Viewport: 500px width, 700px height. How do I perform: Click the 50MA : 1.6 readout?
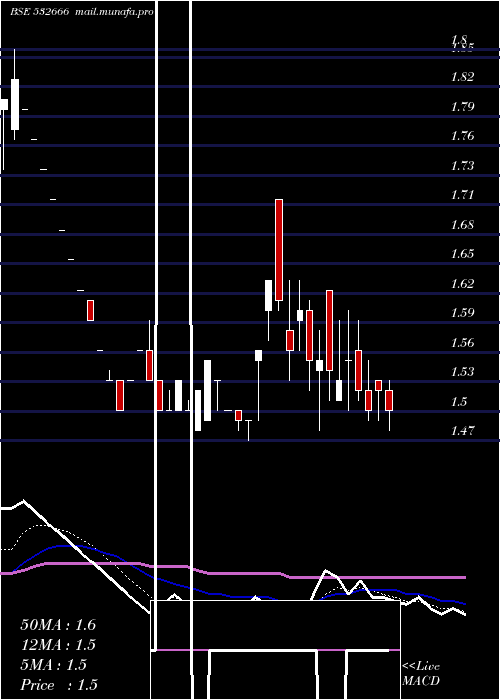click(x=58, y=625)
